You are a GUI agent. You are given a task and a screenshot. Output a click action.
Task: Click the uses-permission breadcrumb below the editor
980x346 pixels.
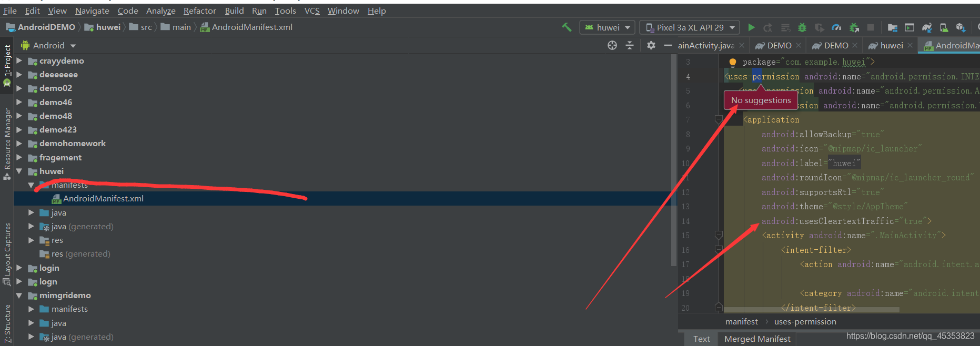(x=805, y=322)
